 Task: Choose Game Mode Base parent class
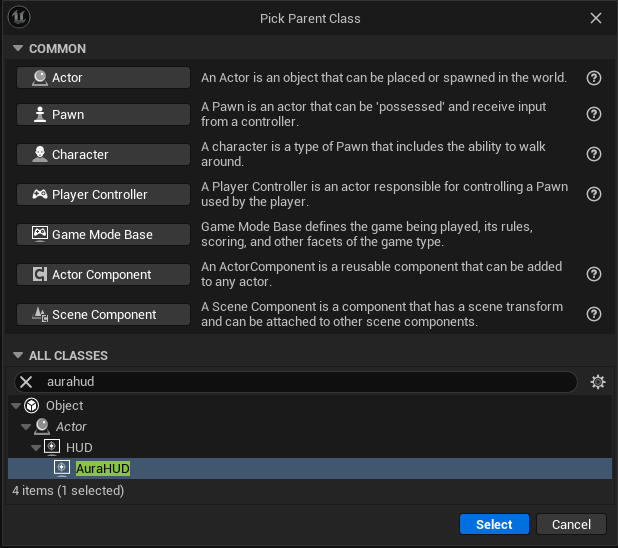pyautogui.click(x=103, y=234)
